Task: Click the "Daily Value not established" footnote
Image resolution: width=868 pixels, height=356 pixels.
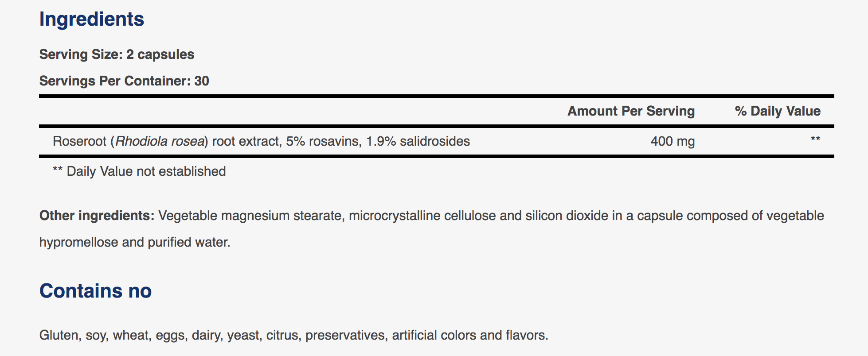Action: point(146,171)
